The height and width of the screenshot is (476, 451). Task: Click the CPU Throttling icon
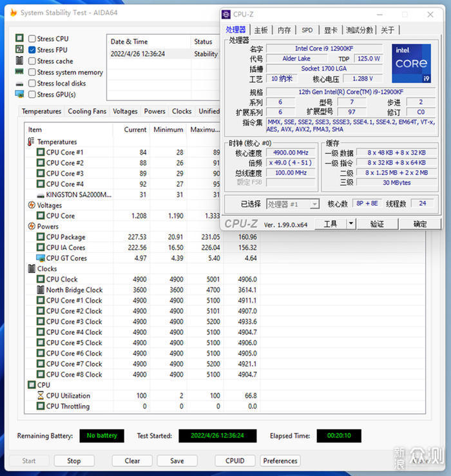41,406
